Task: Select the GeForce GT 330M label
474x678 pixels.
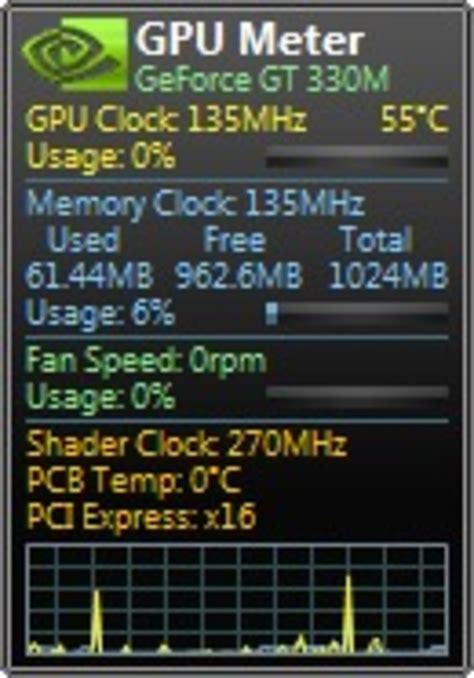Action: pos(263,79)
